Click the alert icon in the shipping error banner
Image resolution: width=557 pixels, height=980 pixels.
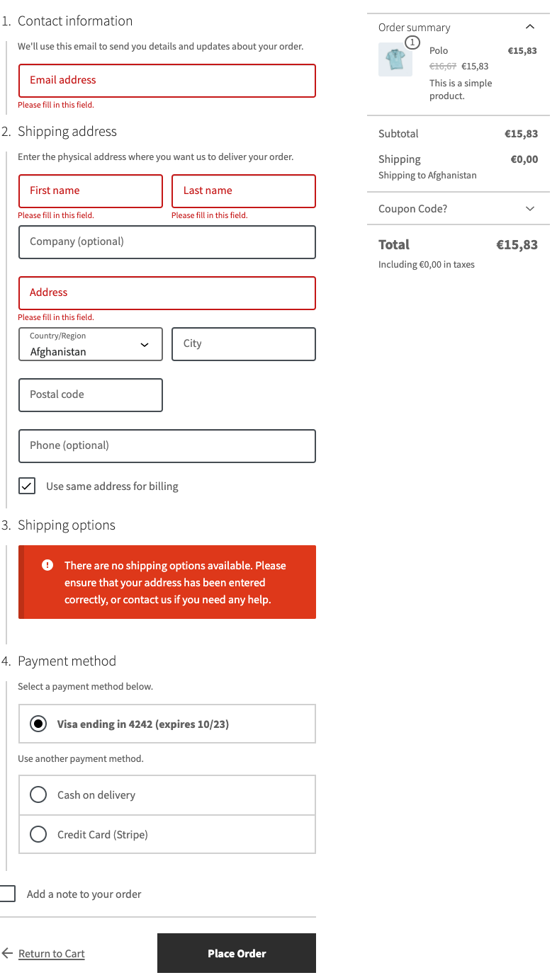(47, 564)
